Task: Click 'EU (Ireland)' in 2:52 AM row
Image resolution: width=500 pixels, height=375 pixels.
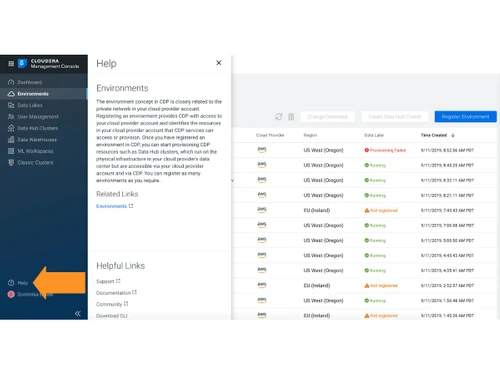Action: click(317, 286)
